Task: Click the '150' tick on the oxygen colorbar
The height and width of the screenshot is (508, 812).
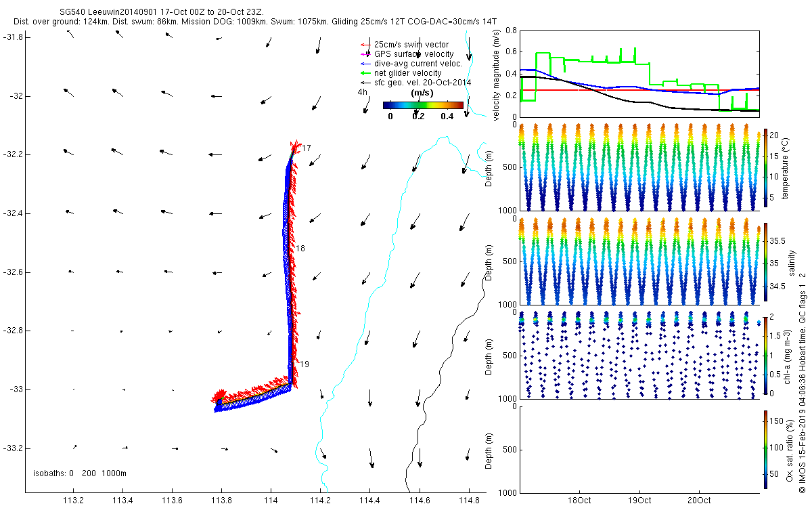Action: (775, 421)
